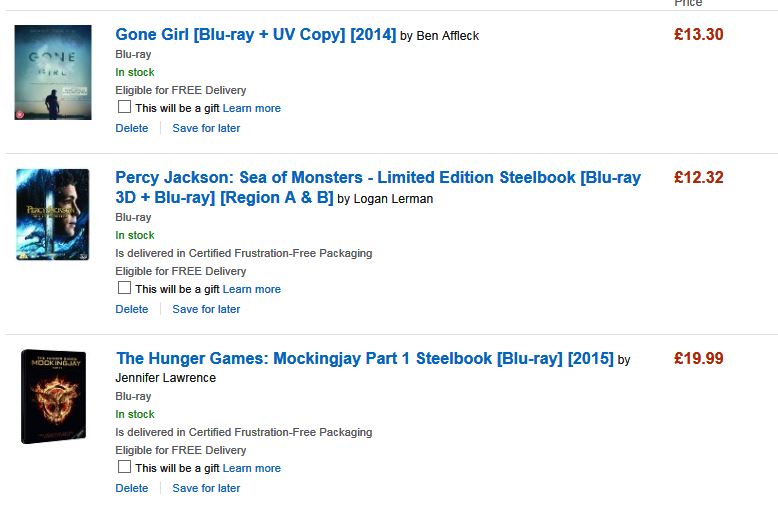
Task: Tick the gift checkbox for Gone Girl
Action: [125, 107]
